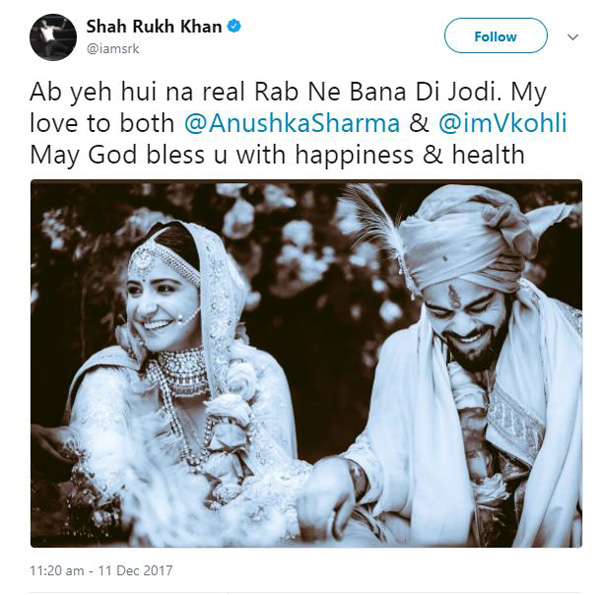This screenshot has width=600, height=595.
Task: Open Shah Rukh Khan's profile avatar
Action: point(53,37)
